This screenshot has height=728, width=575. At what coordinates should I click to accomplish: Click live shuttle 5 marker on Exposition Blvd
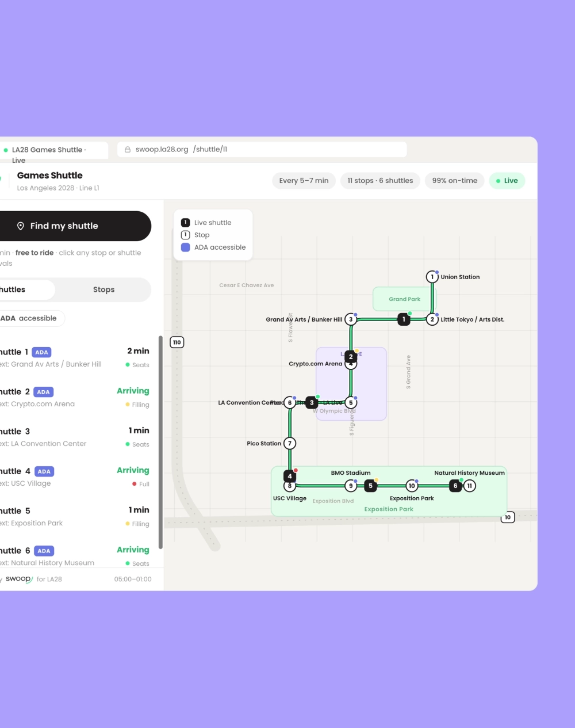(370, 486)
